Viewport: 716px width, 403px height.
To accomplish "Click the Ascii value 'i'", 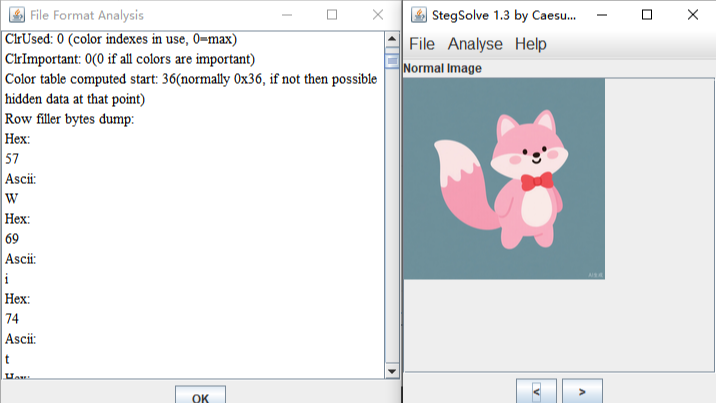I will point(6,279).
